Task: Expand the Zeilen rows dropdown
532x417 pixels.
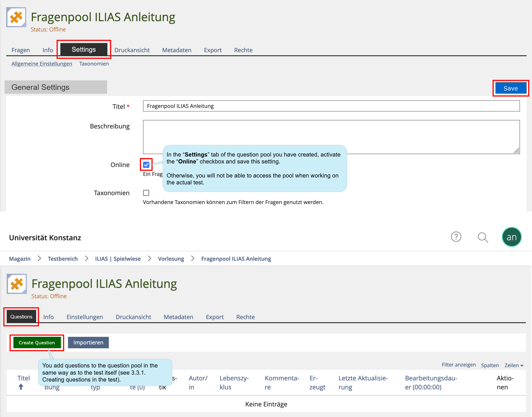Action: pyautogui.click(x=514, y=365)
